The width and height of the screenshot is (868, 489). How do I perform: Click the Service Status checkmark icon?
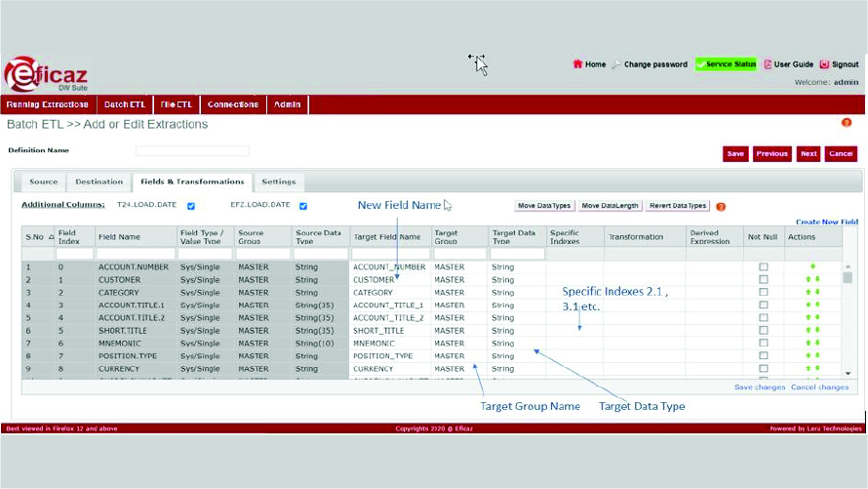click(x=701, y=64)
